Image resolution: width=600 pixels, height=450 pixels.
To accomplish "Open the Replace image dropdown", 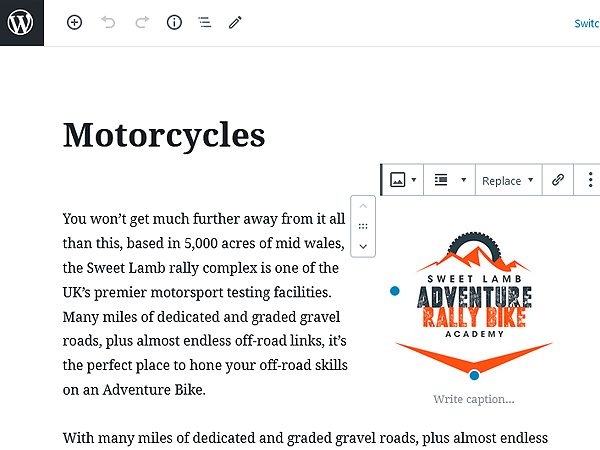I will (x=508, y=180).
